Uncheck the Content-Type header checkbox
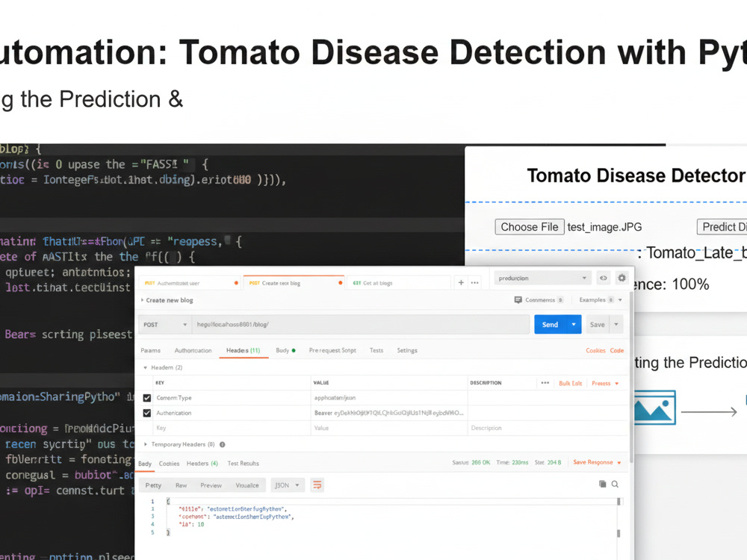 click(x=146, y=398)
